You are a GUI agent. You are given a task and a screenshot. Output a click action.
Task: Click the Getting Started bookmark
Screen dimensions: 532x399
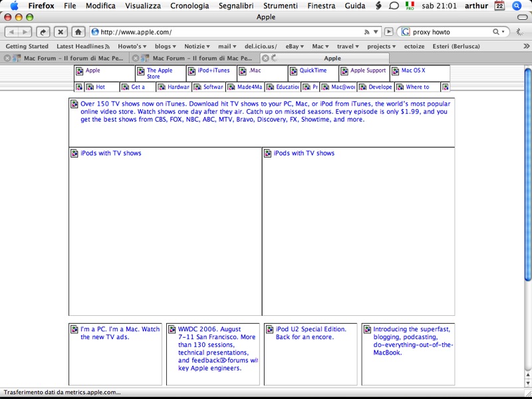[27, 47]
